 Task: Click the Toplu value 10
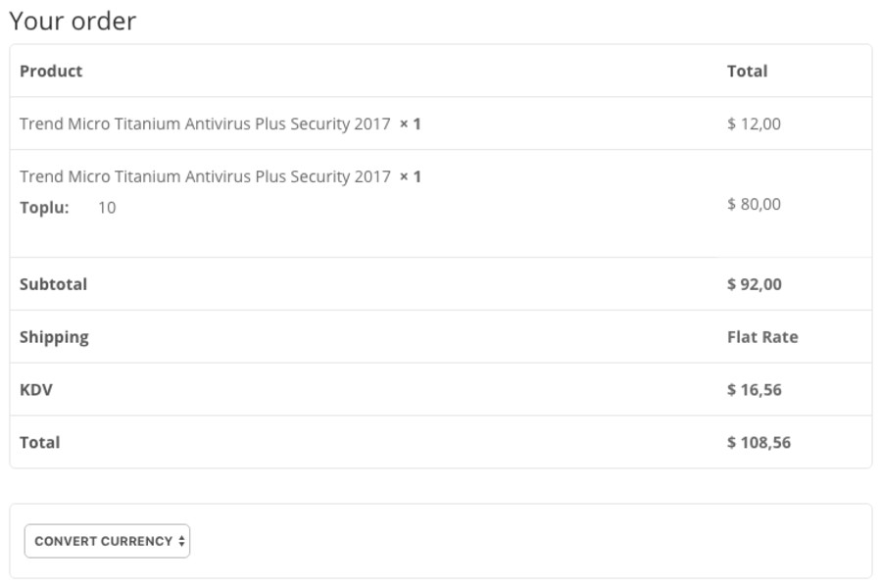click(x=107, y=207)
